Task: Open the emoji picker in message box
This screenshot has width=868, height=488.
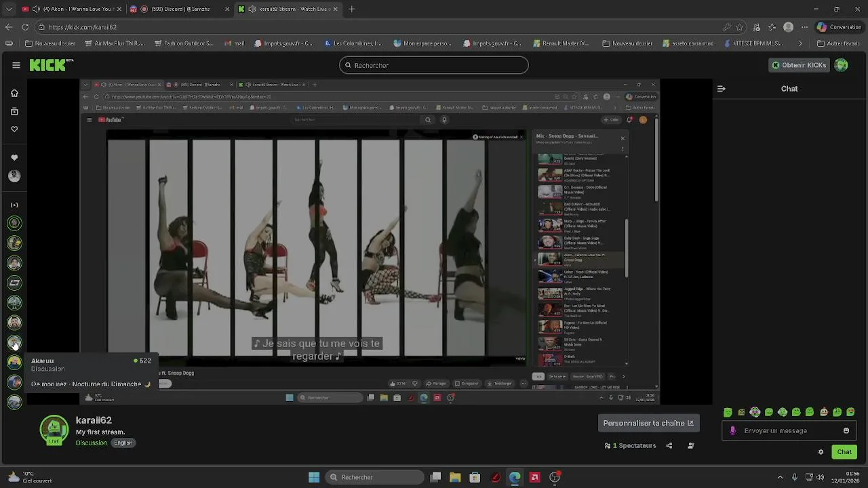Action: point(846,430)
